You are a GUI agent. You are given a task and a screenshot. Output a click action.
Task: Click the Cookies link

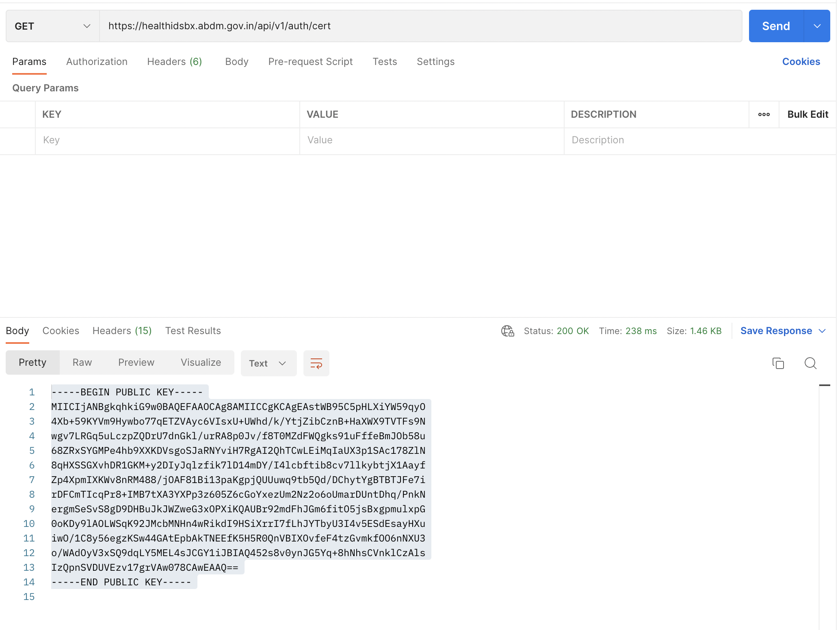pos(801,62)
